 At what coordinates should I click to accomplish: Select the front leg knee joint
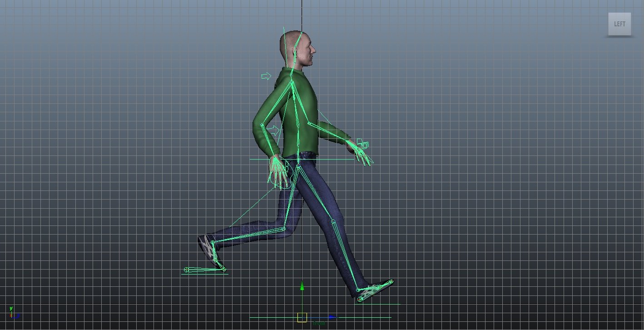(x=333, y=222)
